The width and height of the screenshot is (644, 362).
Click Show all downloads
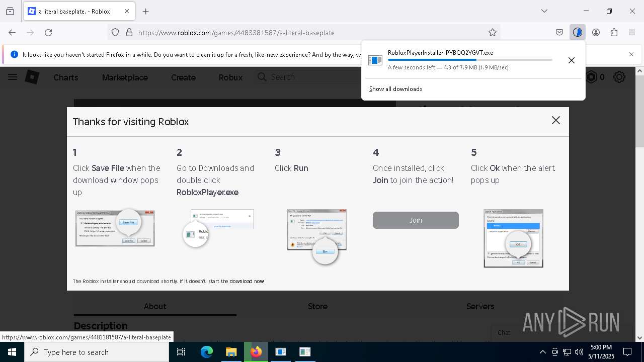point(395,89)
